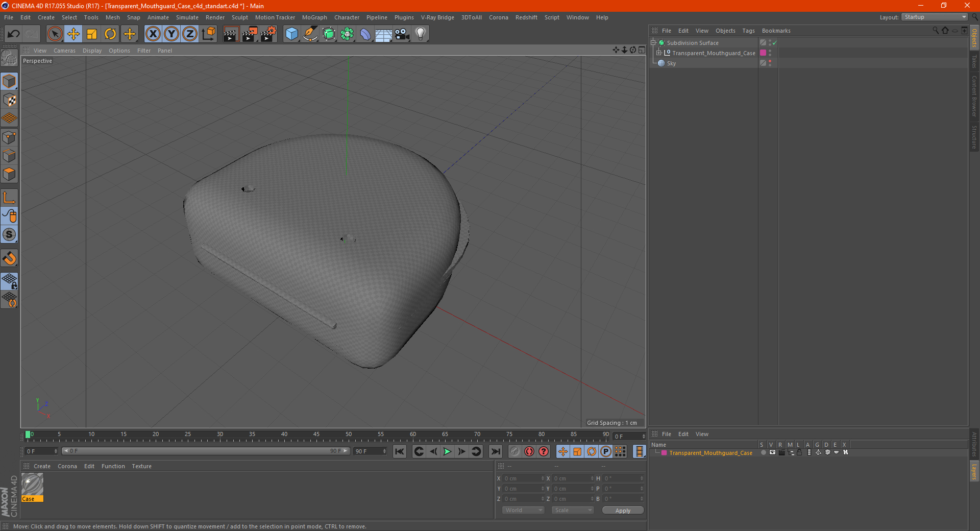Image resolution: width=980 pixels, height=531 pixels.
Task: Open the Layout Startup dropdown
Action: click(x=935, y=17)
